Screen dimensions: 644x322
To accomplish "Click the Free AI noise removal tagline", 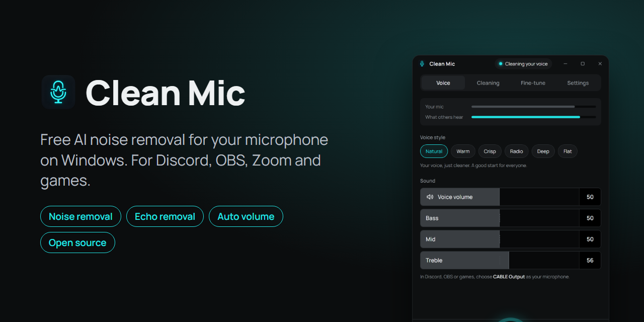I will click(x=184, y=160).
